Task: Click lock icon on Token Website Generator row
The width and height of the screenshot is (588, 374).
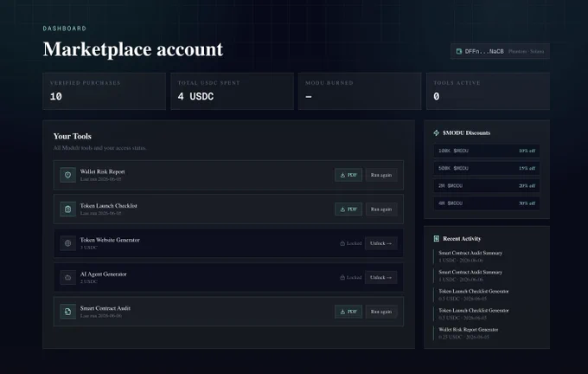Action: click(342, 243)
